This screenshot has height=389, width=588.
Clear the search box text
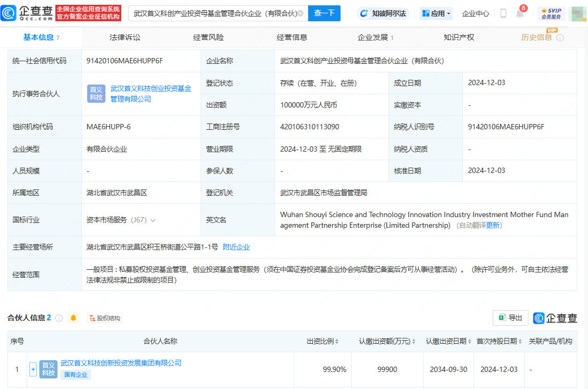point(300,13)
